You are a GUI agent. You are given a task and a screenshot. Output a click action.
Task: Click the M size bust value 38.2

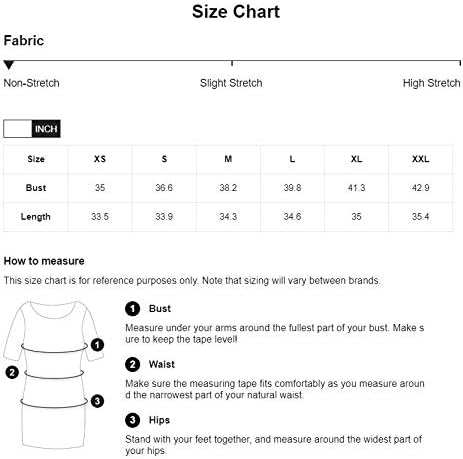click(x=228, y=188)
